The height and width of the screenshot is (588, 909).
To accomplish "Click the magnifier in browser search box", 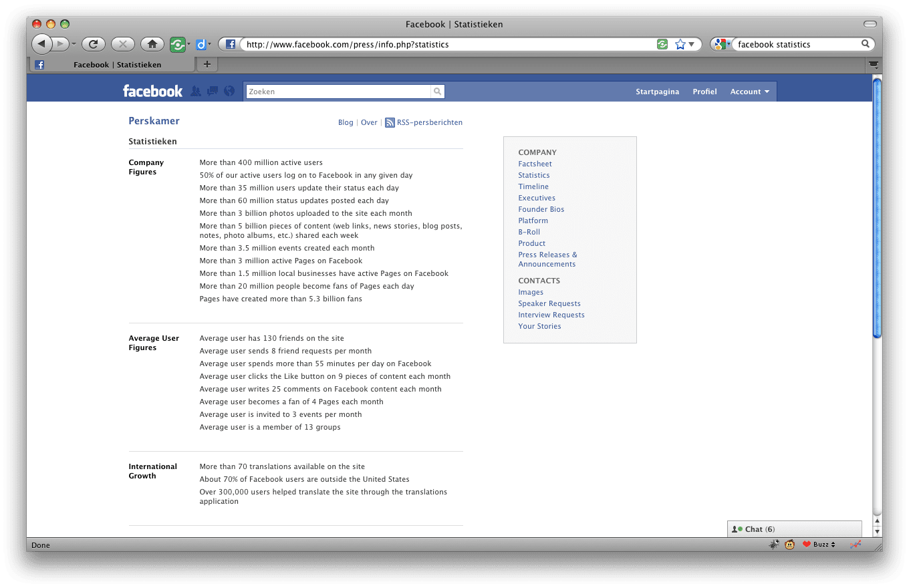I will click(x=866, y=44).
